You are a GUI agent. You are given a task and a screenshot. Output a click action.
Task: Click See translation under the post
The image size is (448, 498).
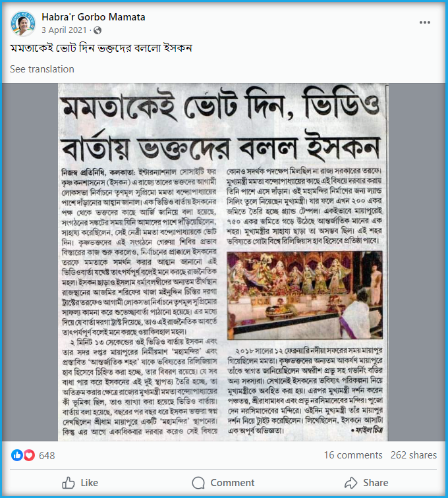coord(42,69)
